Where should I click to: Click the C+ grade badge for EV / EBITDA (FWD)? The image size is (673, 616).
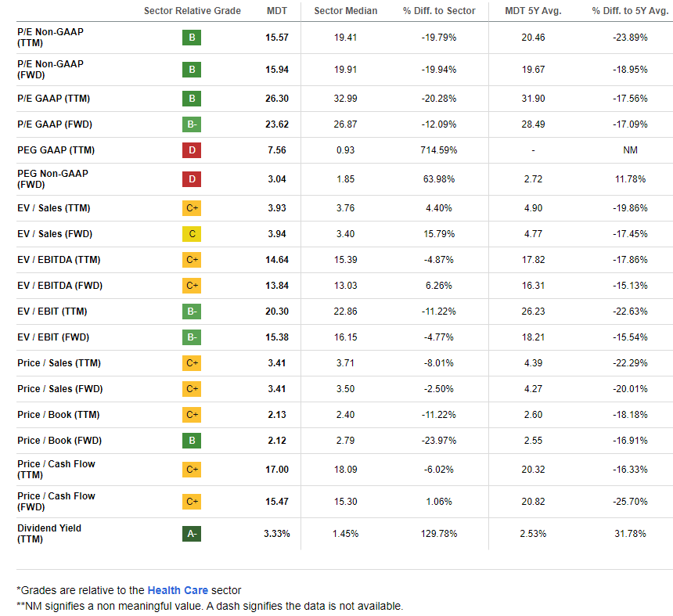(x=192, y=286)
